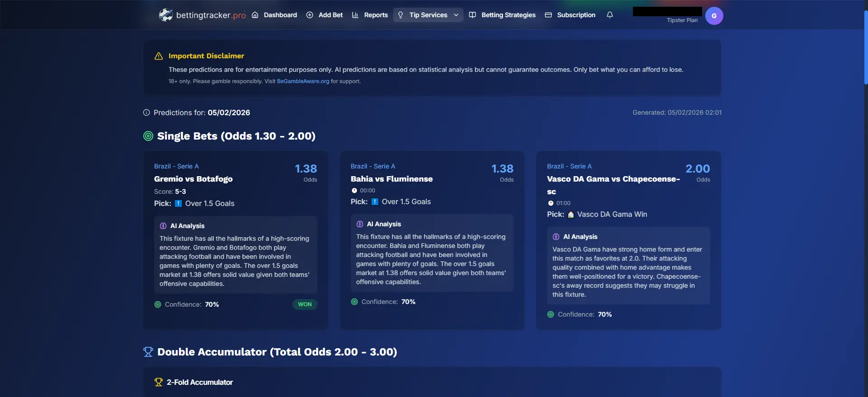Click the bettingtracker.pro logo
The image size is (868, 397).
tap(202, 15)
